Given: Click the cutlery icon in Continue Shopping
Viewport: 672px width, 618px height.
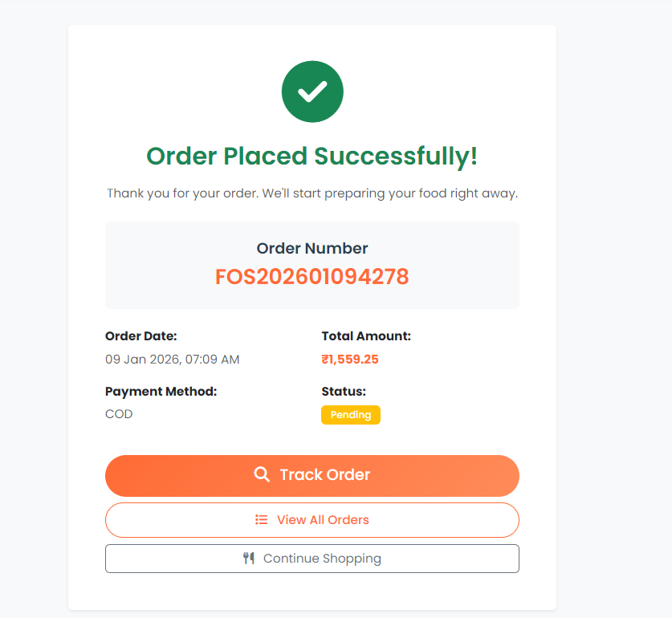Looking at the screenshot, I should (x=249, y=558).
